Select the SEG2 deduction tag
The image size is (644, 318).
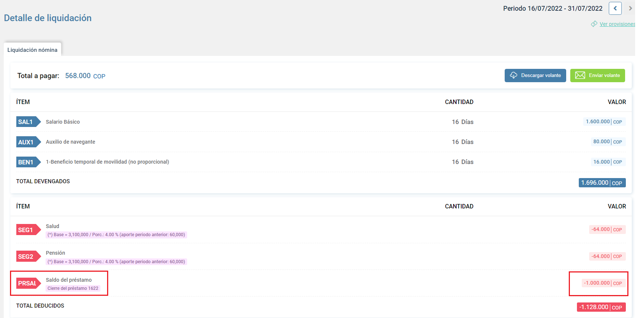click(28, 257)
